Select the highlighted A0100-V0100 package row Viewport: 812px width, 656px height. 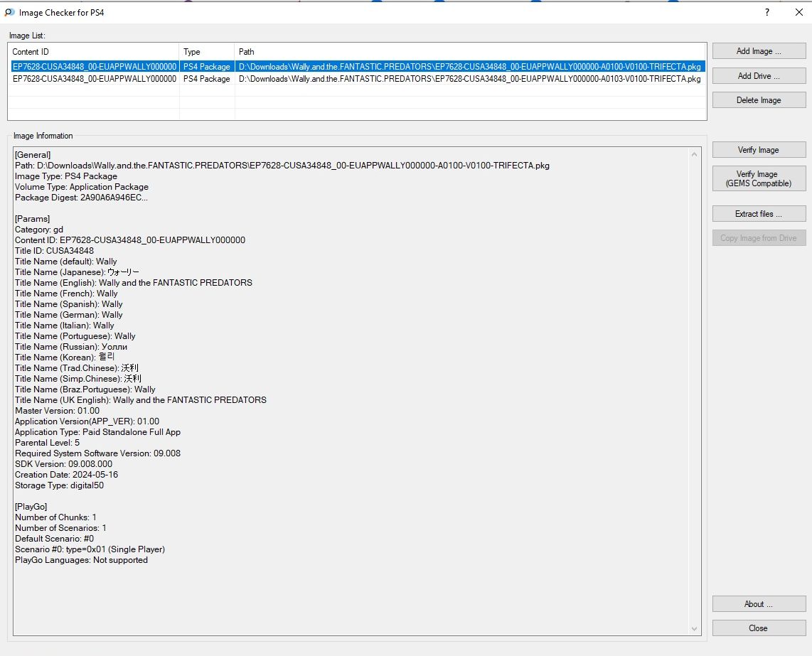(x=358, y=66)
